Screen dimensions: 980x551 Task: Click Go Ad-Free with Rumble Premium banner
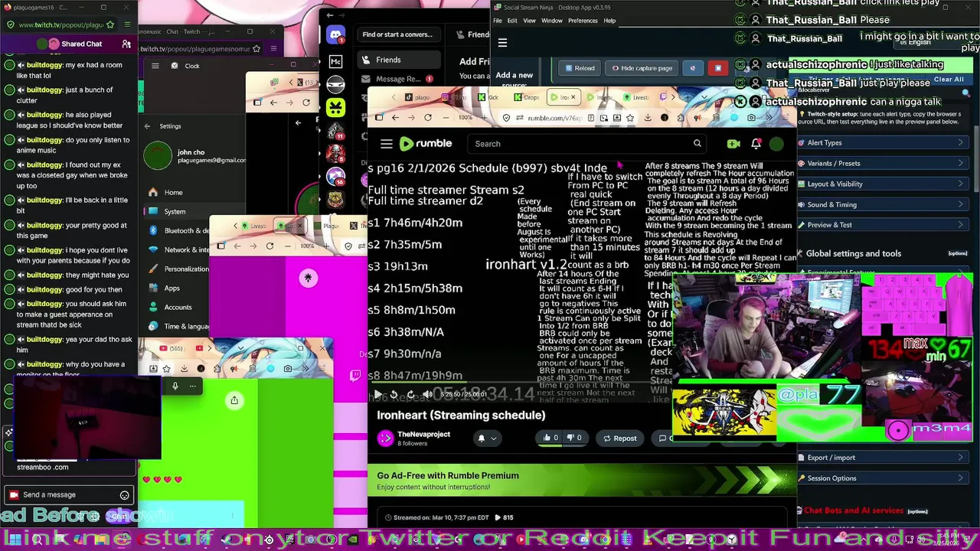tap(582, 481)
